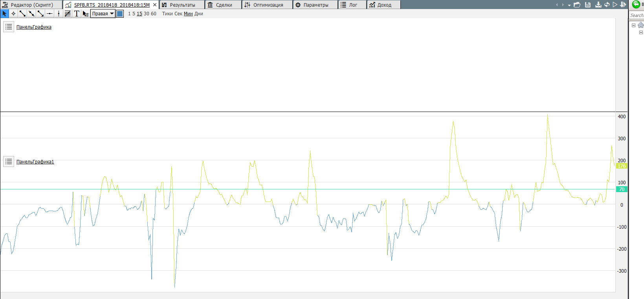Open the Лог tab

pos(352,5)
